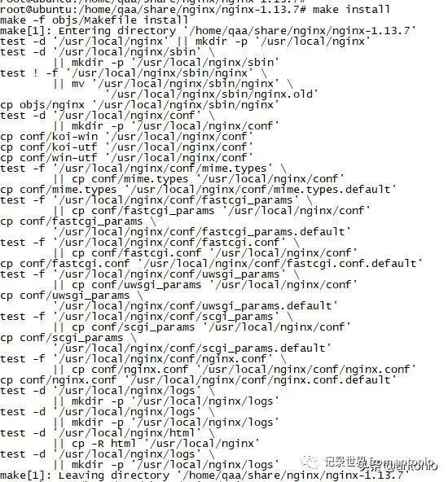Click the fastcgi_params.default path line
448x482 pixels.
click(202, 232)
